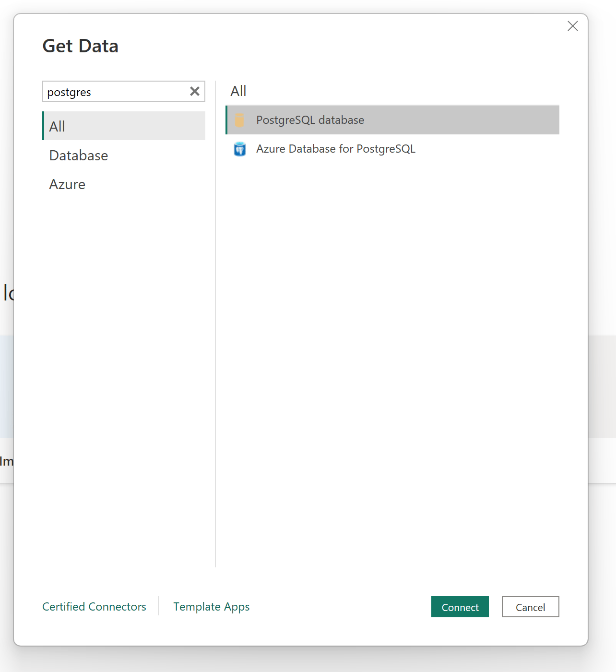Select the Database category
This screenshot has height=672, width=616.
pyautogui.click(x=124, y=155)
